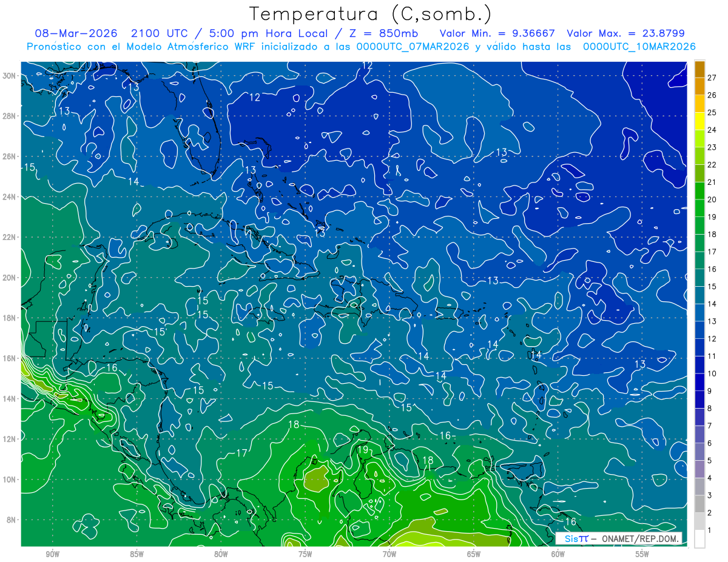The width and height of the screenshot is (728, 562).
Task: Click the latitude label "30N"
Action: (8, 76)
